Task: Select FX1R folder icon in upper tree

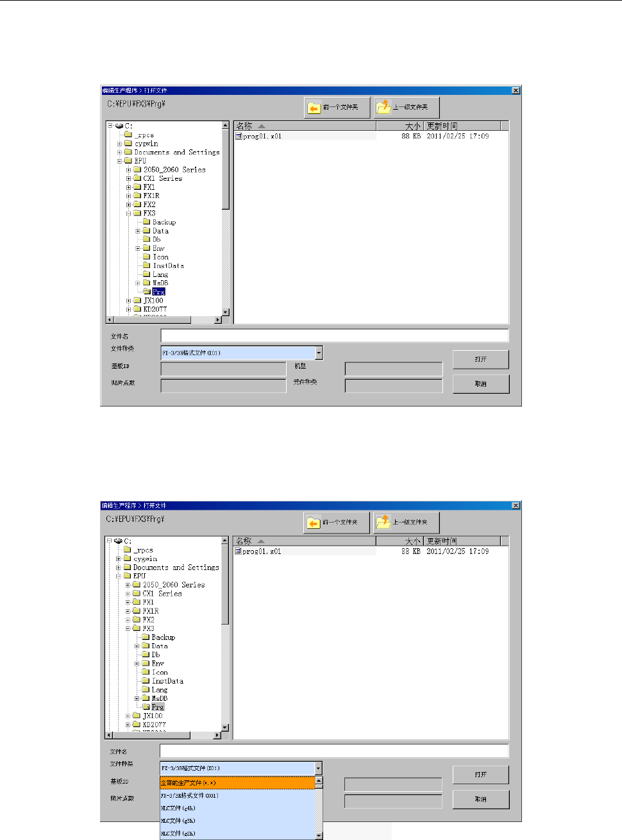Action: coord(137,196)
